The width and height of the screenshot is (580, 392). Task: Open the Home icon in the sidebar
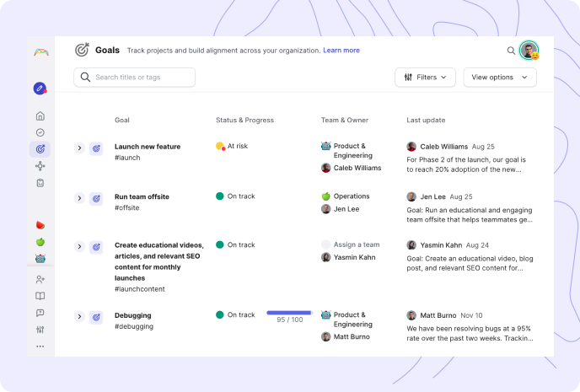pyautogui.click(x=40, y=115)
